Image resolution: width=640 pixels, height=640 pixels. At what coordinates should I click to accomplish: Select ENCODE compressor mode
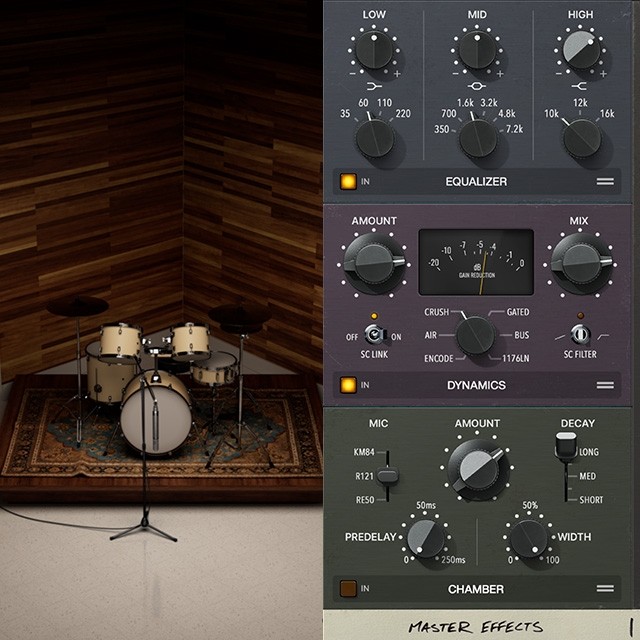pos(439,358)
